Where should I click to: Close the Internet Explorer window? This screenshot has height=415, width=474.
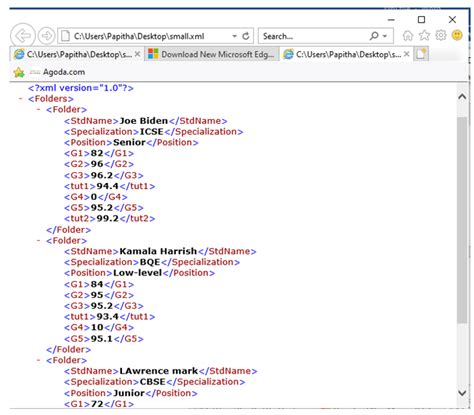[x=452, y=20]
